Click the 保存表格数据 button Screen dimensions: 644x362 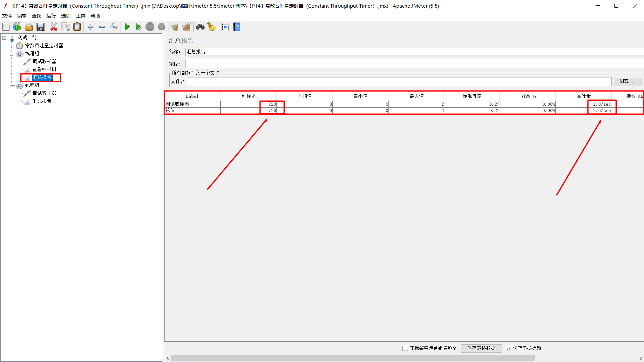[x=481, y=348]
